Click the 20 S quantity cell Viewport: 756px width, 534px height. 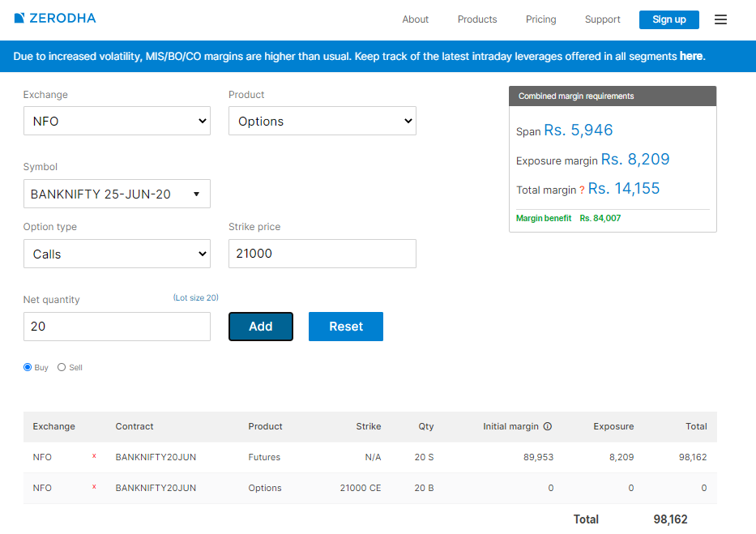click(x=424, y=457)
